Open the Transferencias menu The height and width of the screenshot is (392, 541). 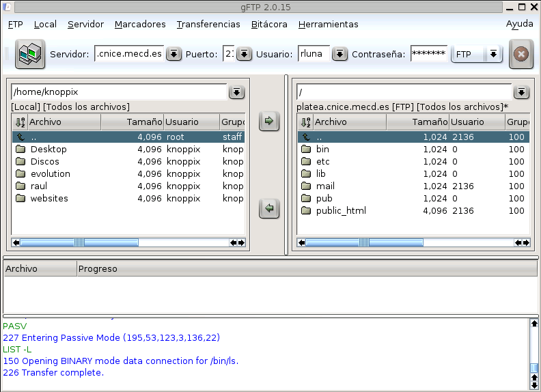[x=208, y=25]
